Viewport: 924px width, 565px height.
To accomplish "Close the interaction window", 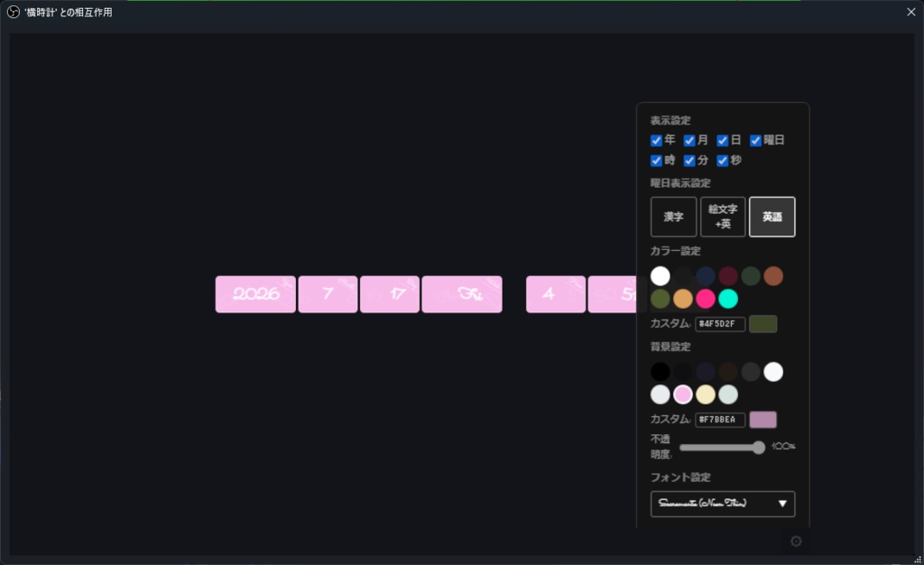I will coord(911,12).
